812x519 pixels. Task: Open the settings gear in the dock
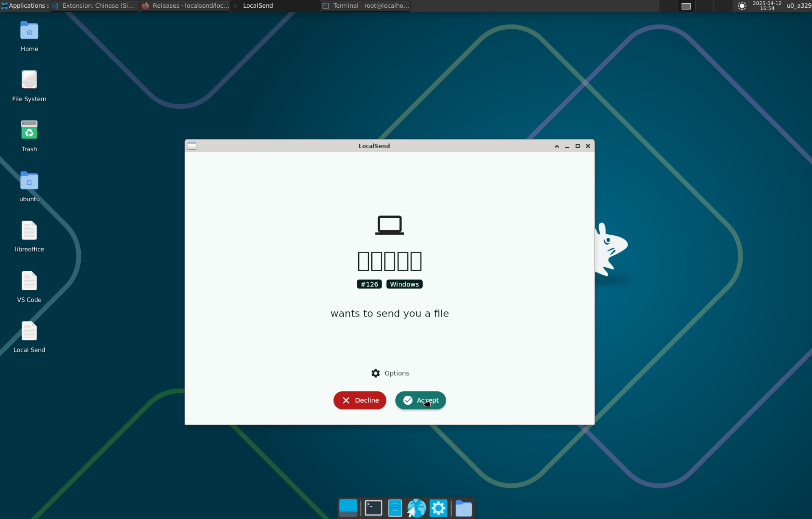[x=438, y=508]
